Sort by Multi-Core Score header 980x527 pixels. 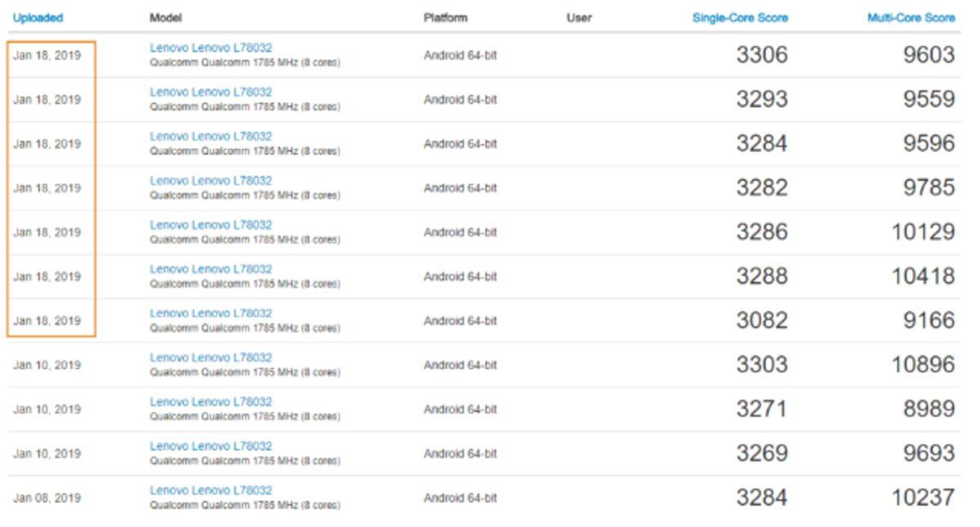tap(911, 17)
